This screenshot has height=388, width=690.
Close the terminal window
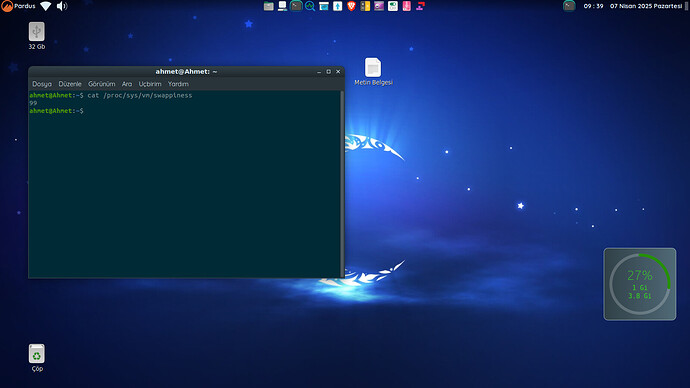[338, 72]
